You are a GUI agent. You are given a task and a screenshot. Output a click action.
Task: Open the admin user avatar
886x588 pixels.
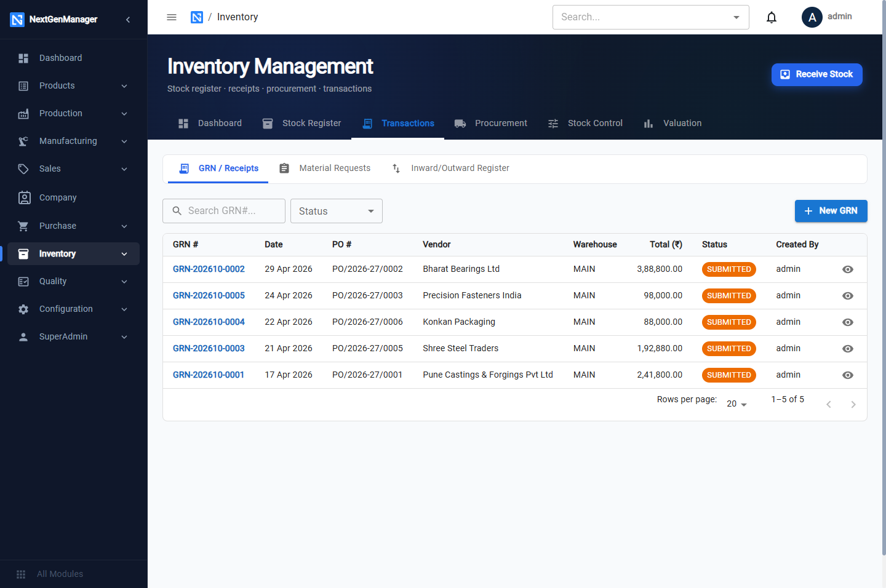812,17
